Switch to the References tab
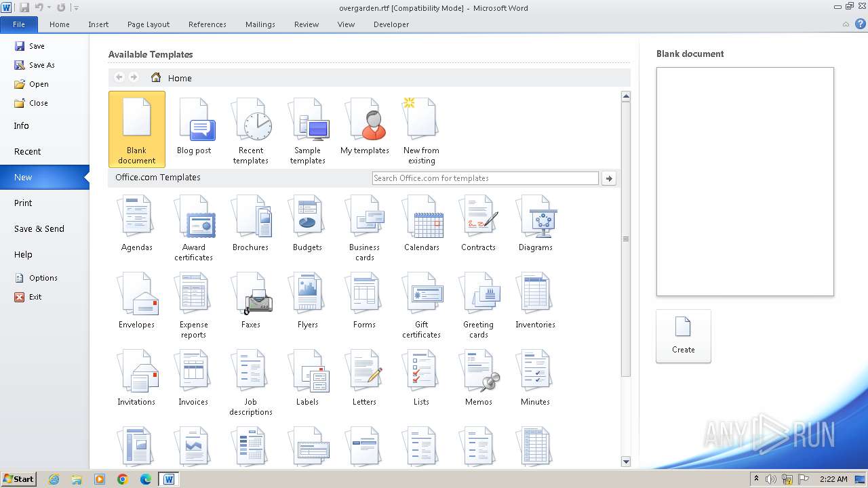Screen dimensions: 868x488 click(208, 24)
